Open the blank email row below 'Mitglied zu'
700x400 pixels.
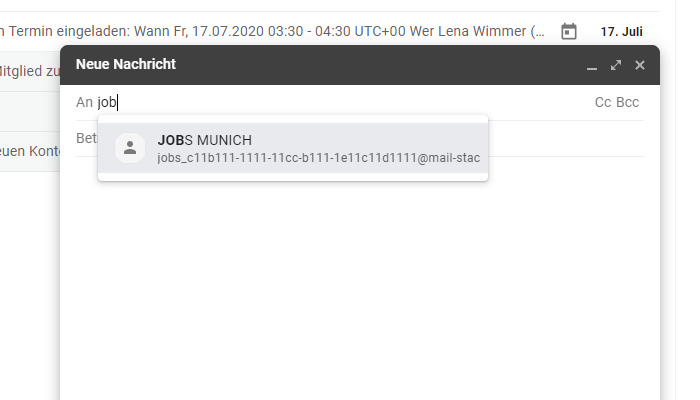click(x=30, y=111)
